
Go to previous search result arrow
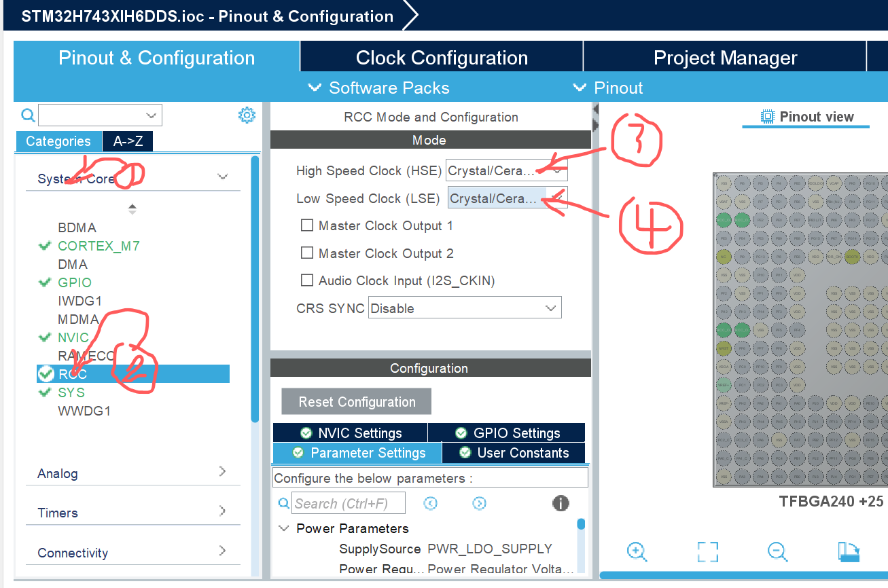430,503
